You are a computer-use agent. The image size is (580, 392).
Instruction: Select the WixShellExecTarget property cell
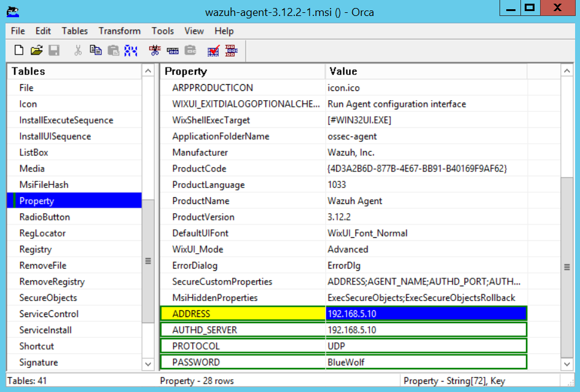coord(243,120)
